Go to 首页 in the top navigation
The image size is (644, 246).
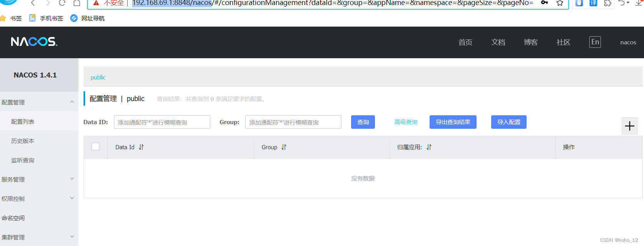point(465,42)
